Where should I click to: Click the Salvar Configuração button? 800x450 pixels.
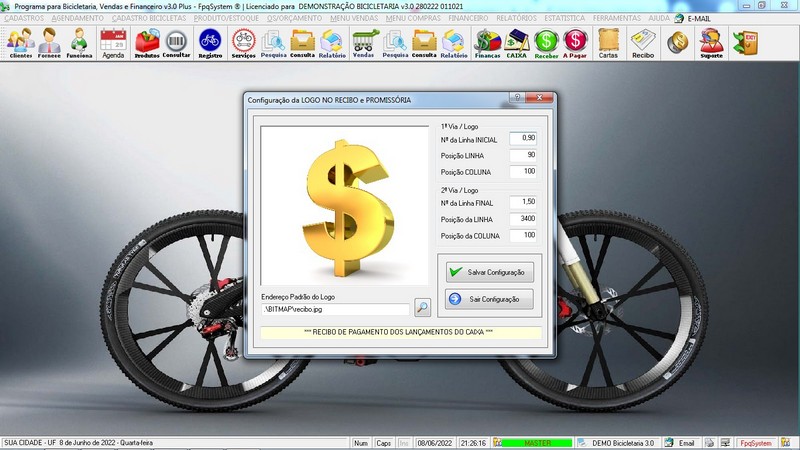click(490, 272)
